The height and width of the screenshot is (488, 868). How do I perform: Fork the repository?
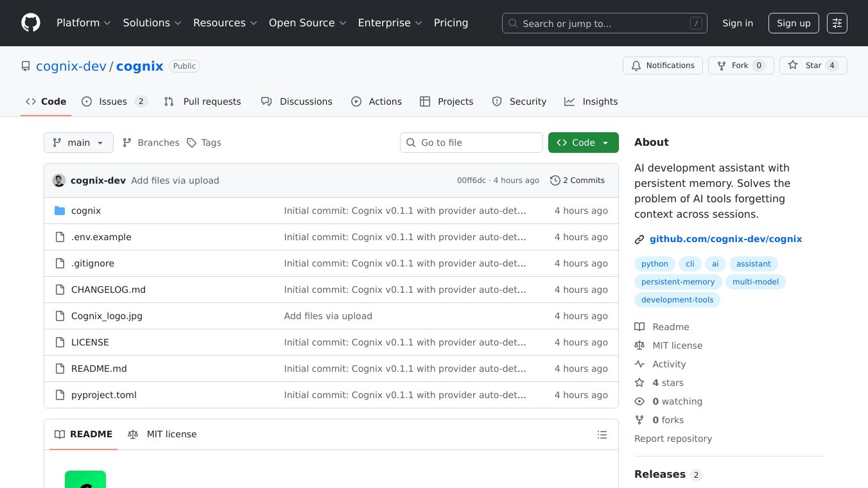click(x=740, y=65)
